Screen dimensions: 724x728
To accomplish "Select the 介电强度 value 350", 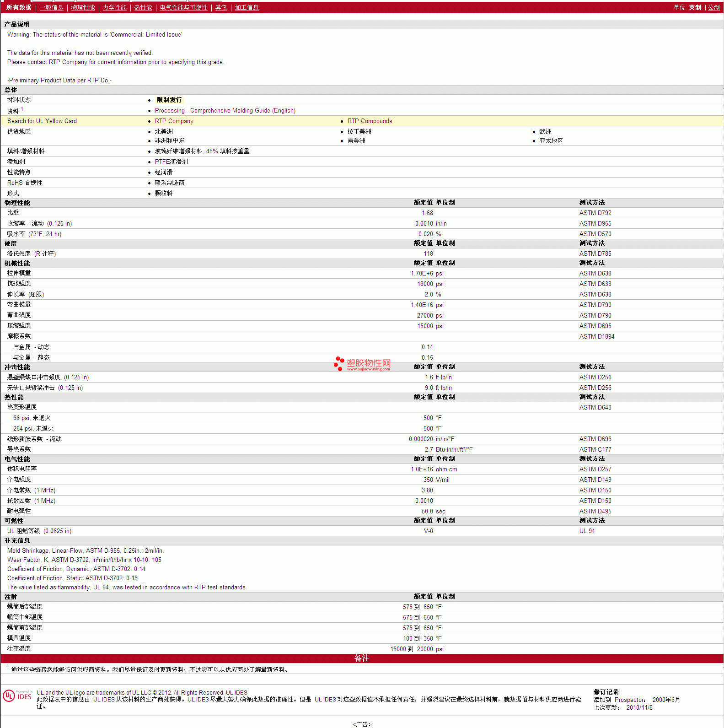I will coord(428,480).
